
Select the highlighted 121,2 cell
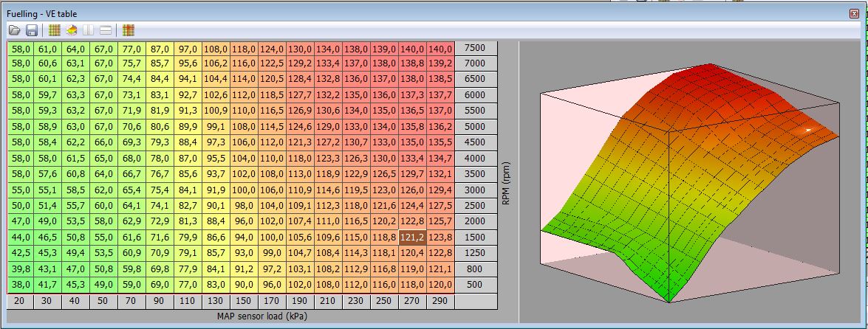tap(412, 238)
